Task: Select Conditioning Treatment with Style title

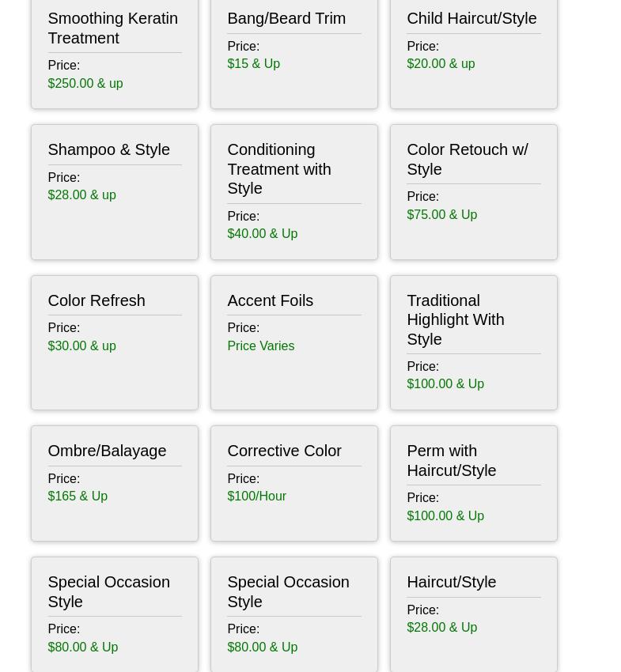Action: tap(278, 168)
